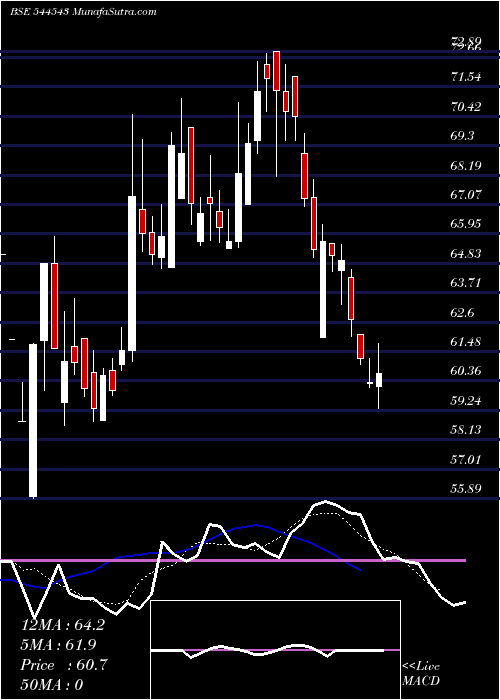Screen dimensions: 500x700
Task: Click the 58.13 price axis label
Action: 467,429
